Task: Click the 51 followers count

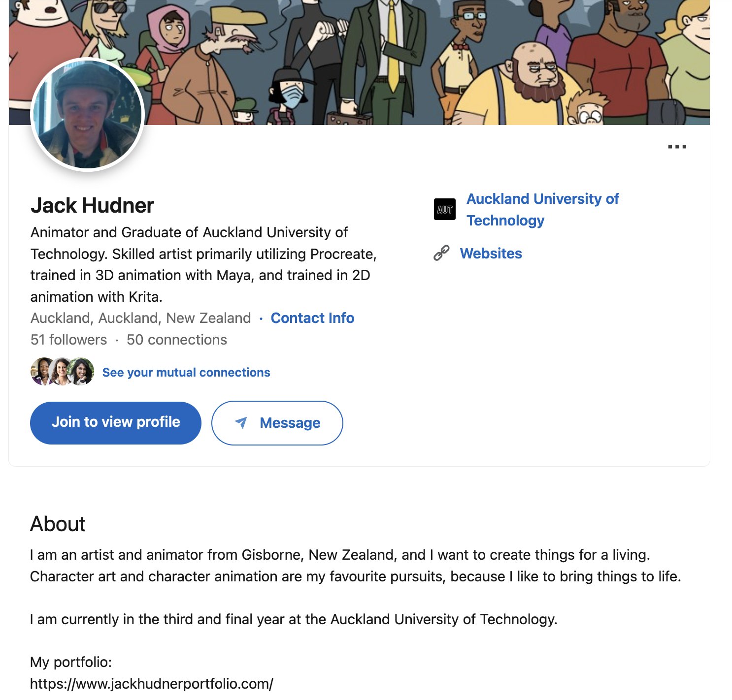Action: 68,340
